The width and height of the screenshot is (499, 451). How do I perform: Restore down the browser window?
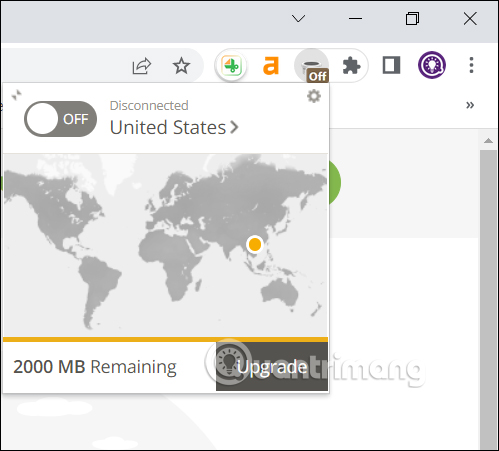[412, 18]
